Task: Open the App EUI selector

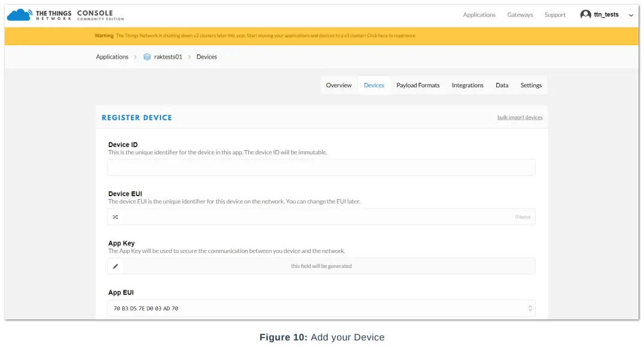Action: click(x=530, y=308)
